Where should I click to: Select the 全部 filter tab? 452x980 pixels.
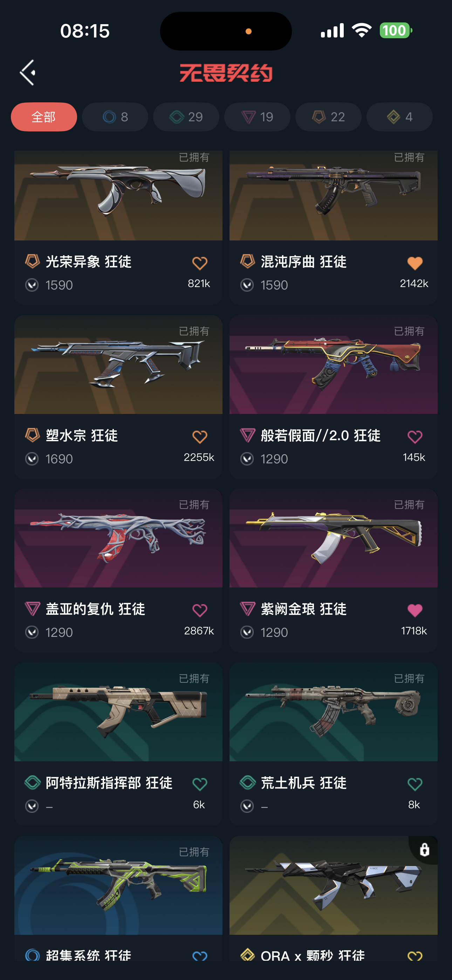44,117
